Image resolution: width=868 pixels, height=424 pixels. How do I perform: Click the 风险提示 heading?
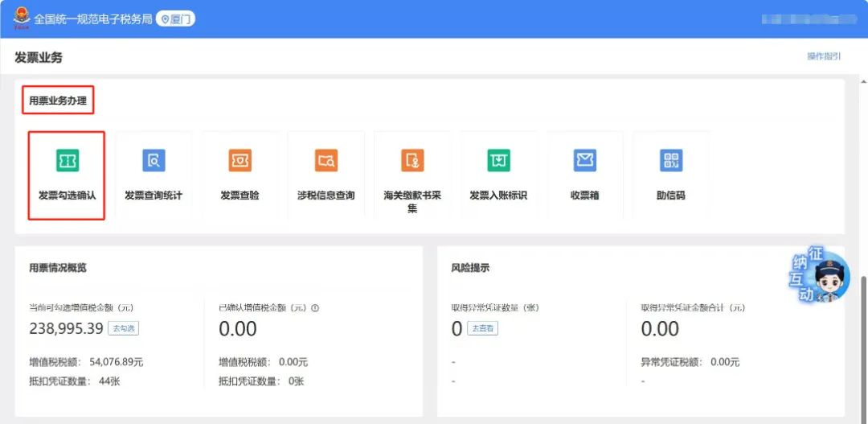470,268
